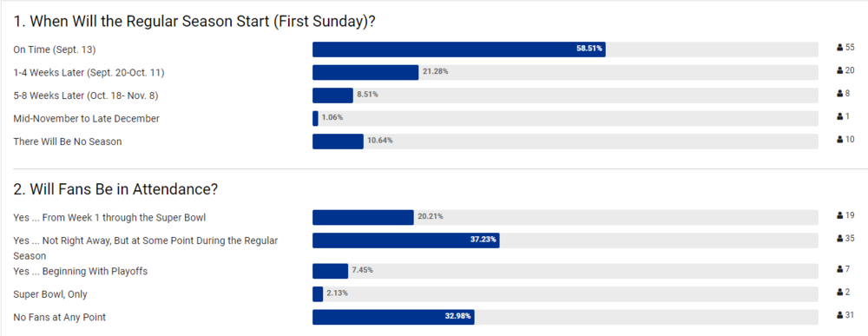868x336 pixels.
Task: Click the 10.64% percentage bar
Action: pos(338,142)
